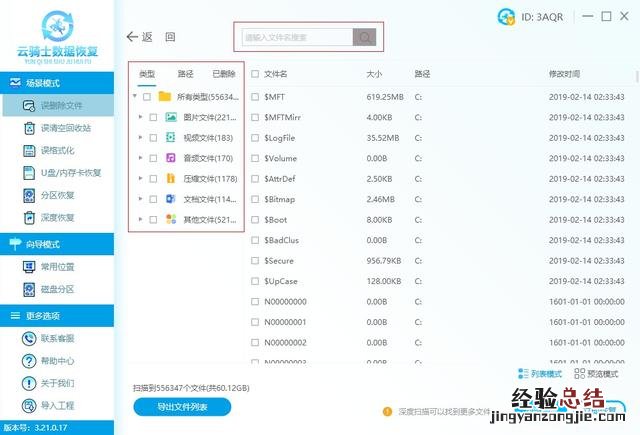The image size is (640, 435).
Task: Click the 常用位置 monitor icon
Action: [29, 267]
